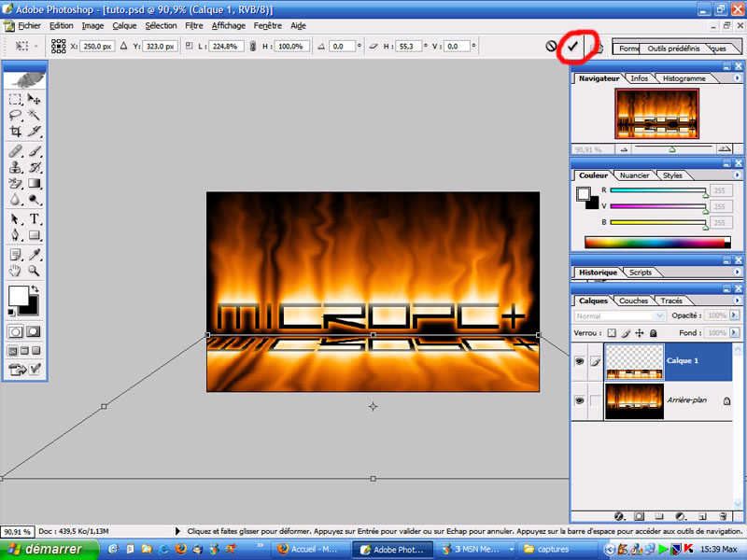Hide the Calque 1 layer
The image size is (747, 560).
[580, 361]
